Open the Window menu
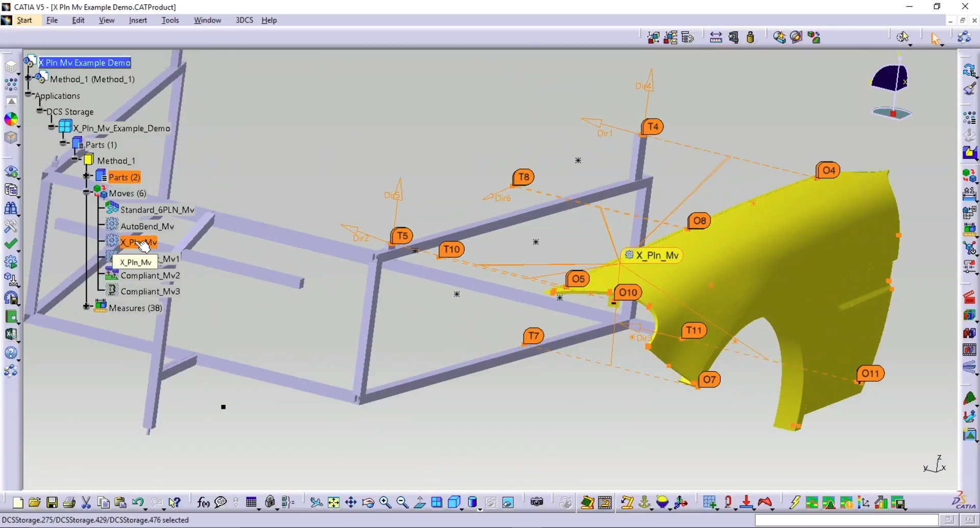This screenshot has height=528, width=980. tap(207, 20)
